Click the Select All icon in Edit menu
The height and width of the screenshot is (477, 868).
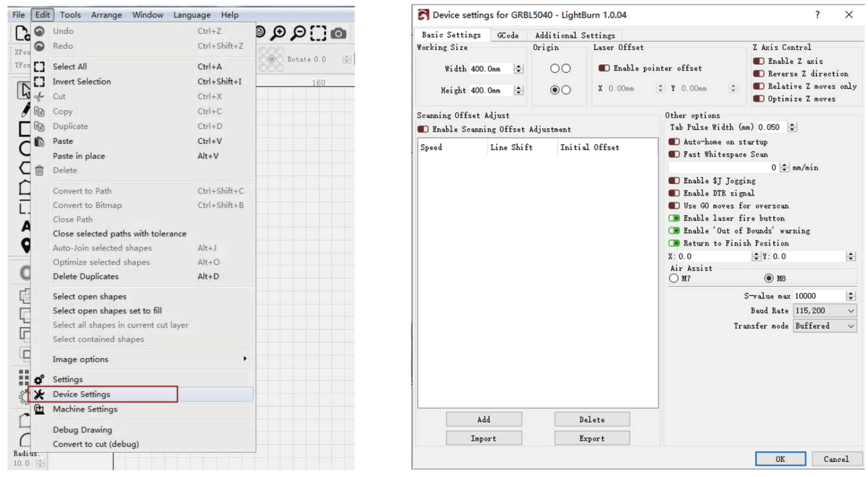39,67
